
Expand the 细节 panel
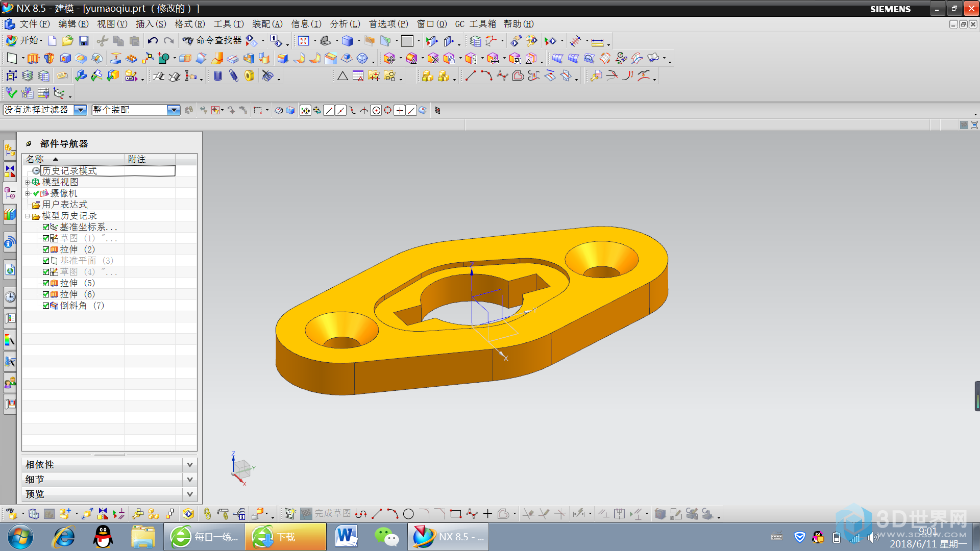[189, 480]
